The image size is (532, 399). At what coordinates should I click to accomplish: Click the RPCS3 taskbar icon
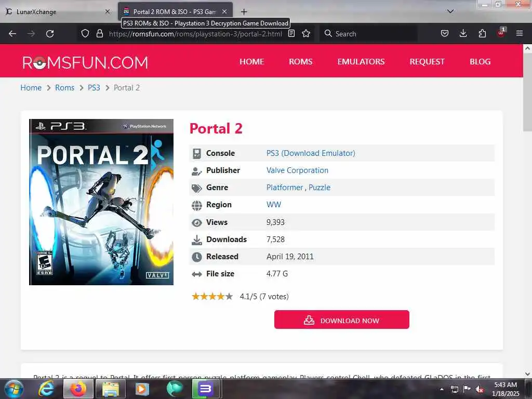click(206, 389)
